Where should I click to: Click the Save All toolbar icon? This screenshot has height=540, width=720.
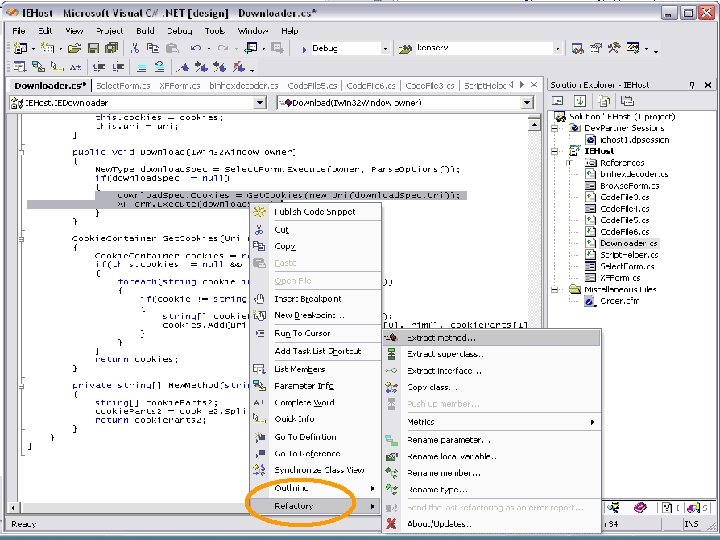click(111, 48)
